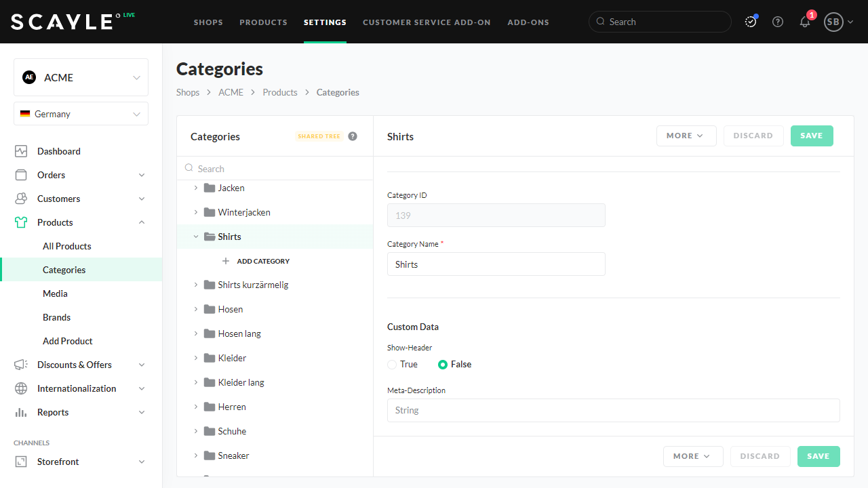
Task: Click the Shared Tree info icon
Action: (353, 136)
